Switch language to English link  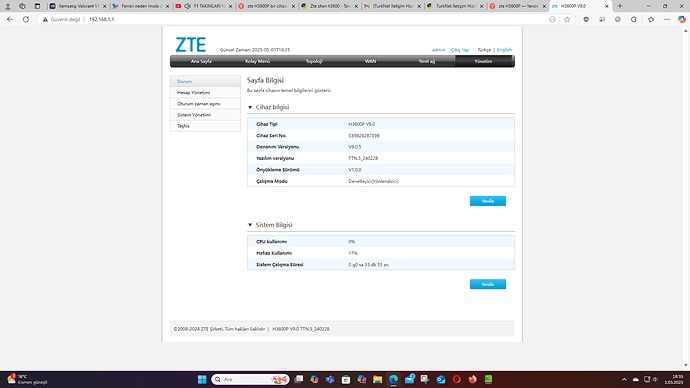click(x=504, y=50)
